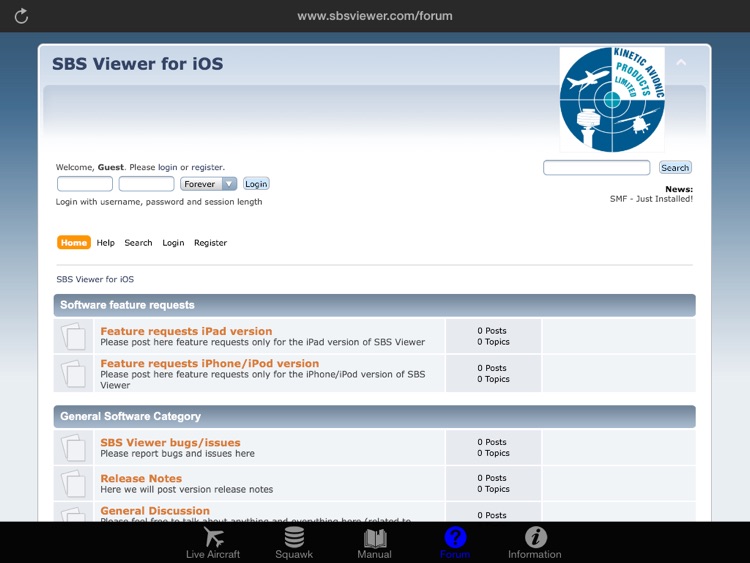This screenshot has width=750, height=563.
Task: Click '0 Posts' in Feature requests iPad row
Action: click(492, 331)
